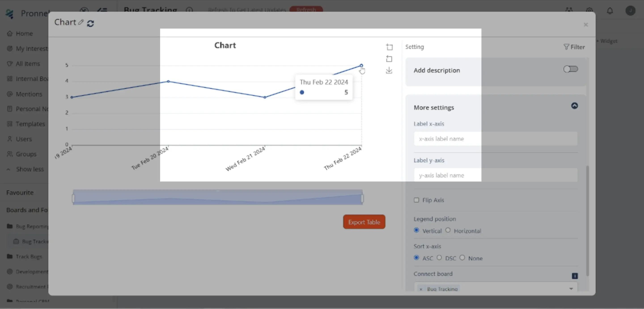Screen dimensions: 644x309
Task: Select None sort for x-axis
Action: 462,258
